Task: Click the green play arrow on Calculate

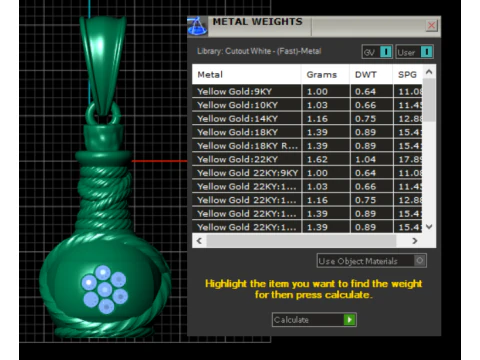Action: 349,320
